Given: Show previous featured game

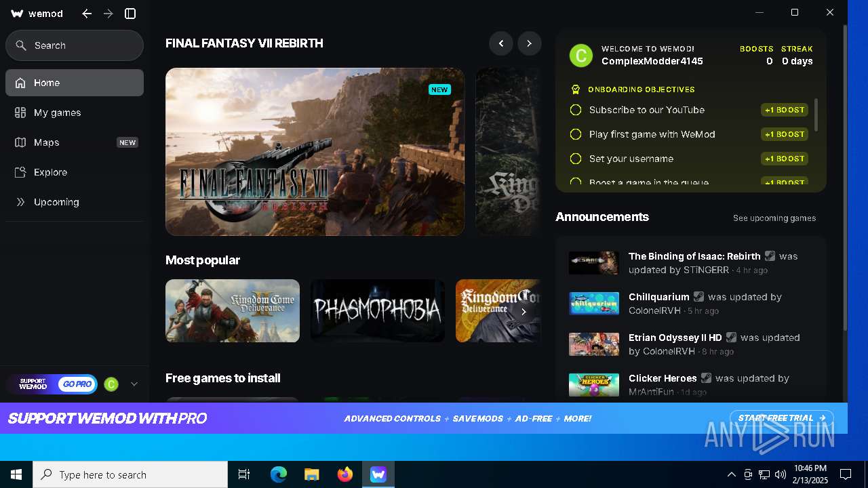Looking at the screenshot, I should click(501, 43).
